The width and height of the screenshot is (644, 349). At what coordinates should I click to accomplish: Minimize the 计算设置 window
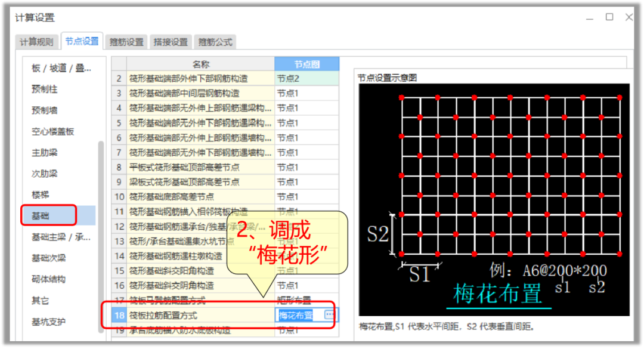point(590,18)
